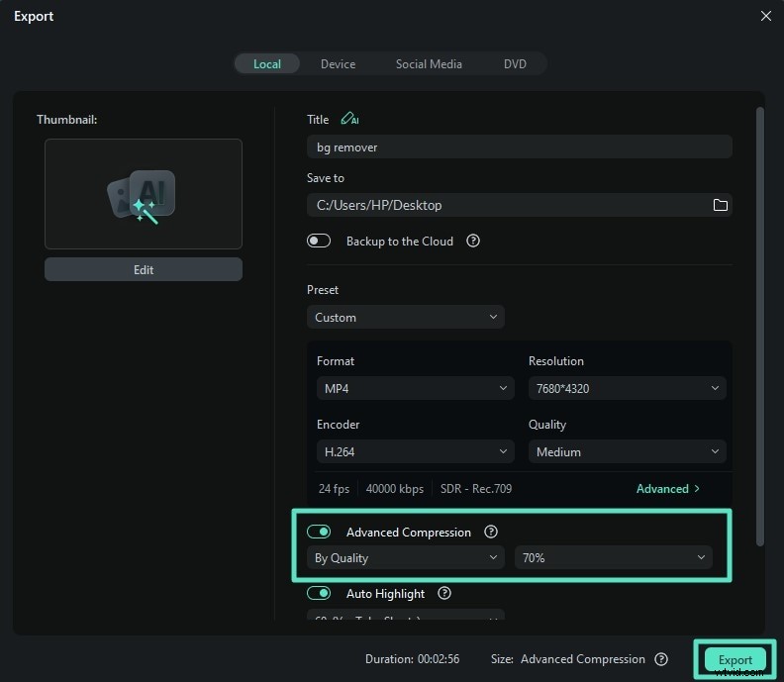The width and height of the screenshot is (784, 682).
Task: Expand the Encoder H.264 dropdown
Action: pos(415,452)
